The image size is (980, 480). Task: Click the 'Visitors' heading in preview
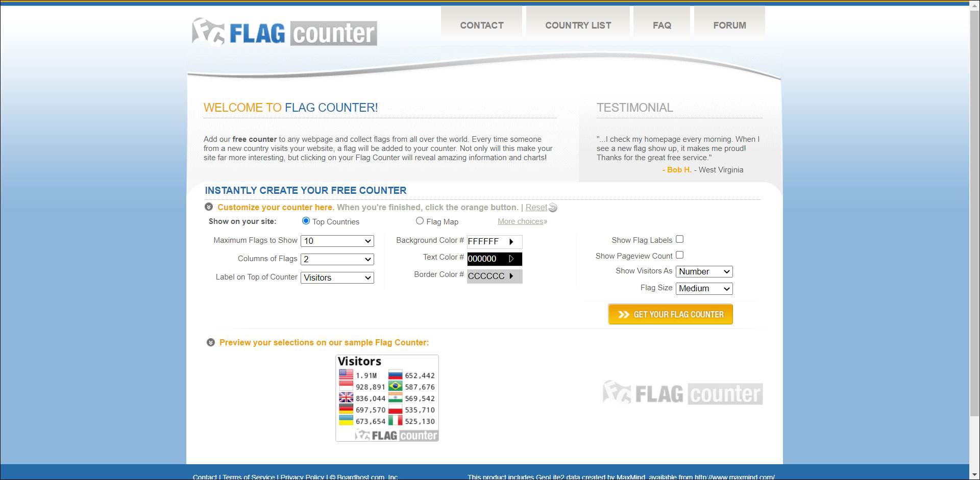coord(359,361)
